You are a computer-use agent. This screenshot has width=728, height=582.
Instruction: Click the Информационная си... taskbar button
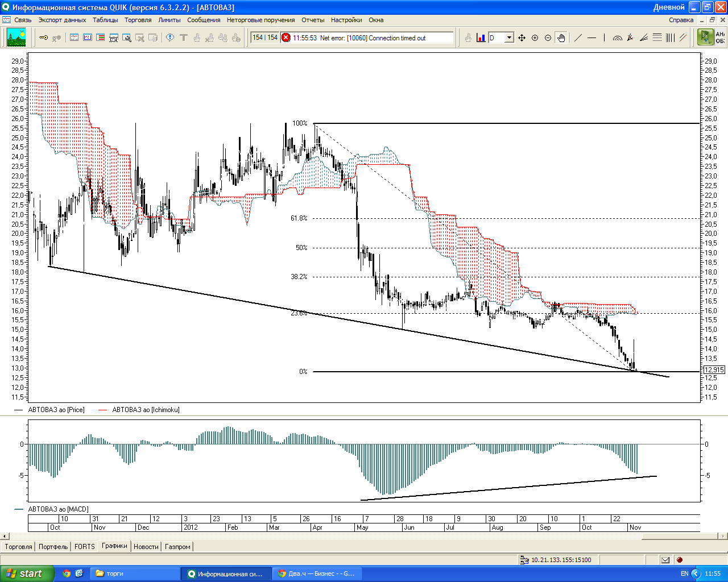pyautogui.click(x=226, y=573)
